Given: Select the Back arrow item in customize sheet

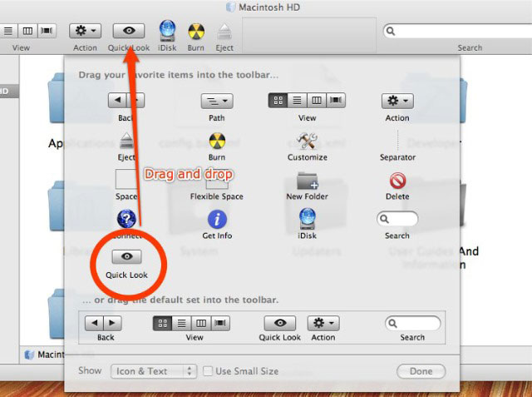Looking at the screenshot, I should (117, 100).
